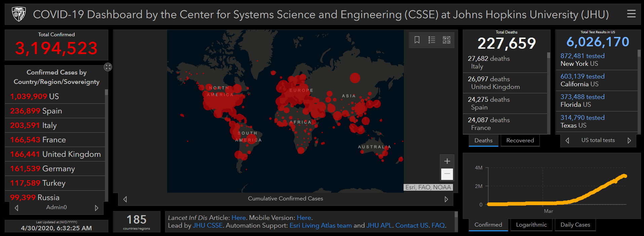Screen dimensions: 644x236
Task: Click the US total tests 6,026,170 figure
Action: click(598, 42)
